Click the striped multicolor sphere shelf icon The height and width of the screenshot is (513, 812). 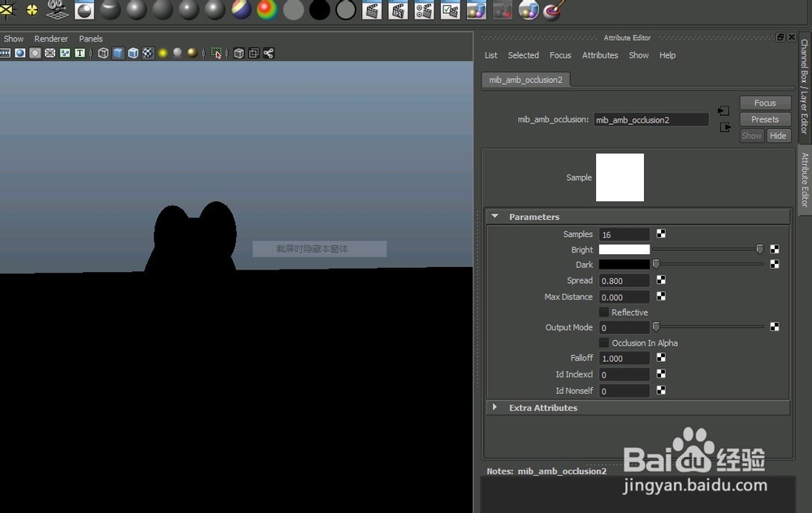click(241, 10)
